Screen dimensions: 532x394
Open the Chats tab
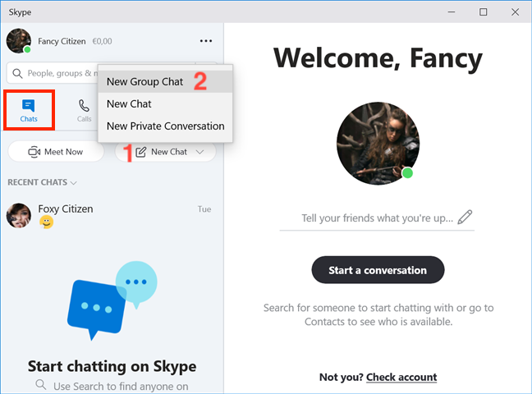(x=29, y=110)
